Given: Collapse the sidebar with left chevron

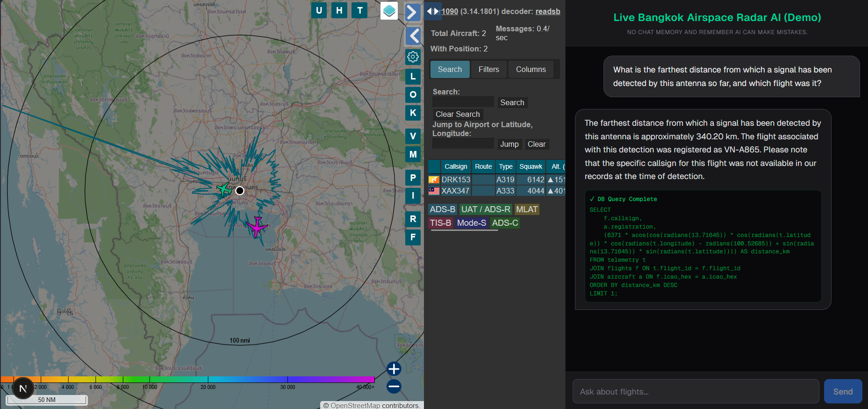Looking at the screenshot, I should click(x=413, y=36).
